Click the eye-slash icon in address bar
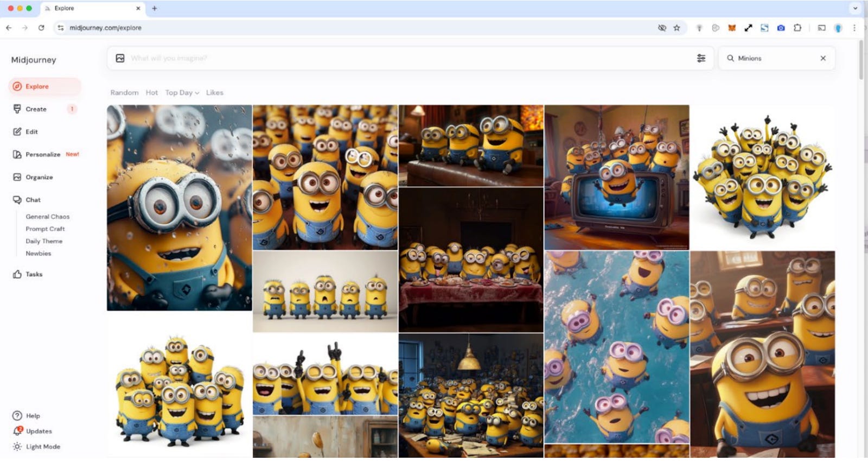Screen dimensions: 868x468 pos(662,28)
